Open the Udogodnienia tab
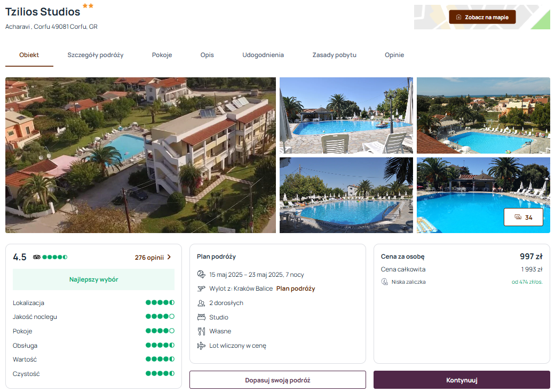This screenshot has height=392, width=555. 263,55
